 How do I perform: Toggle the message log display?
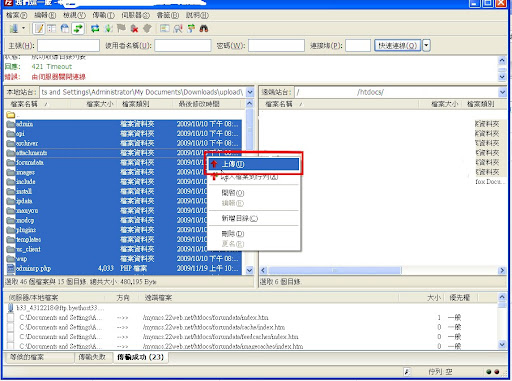click(39, 29)
